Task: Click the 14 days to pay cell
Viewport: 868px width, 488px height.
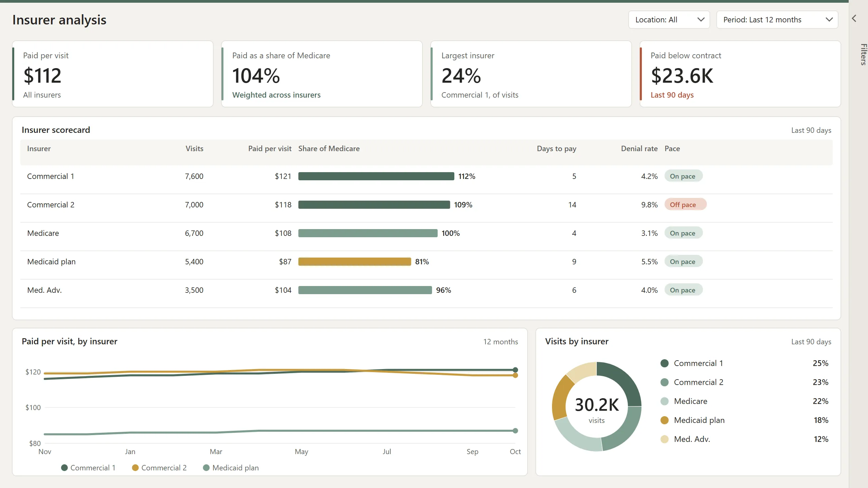Action: tap(572, 205)
